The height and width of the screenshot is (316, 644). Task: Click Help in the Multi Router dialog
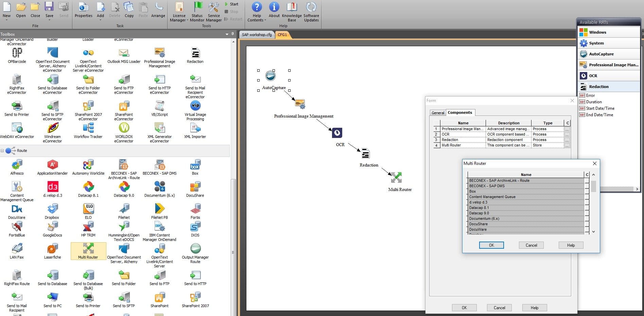tap(571, 245)
